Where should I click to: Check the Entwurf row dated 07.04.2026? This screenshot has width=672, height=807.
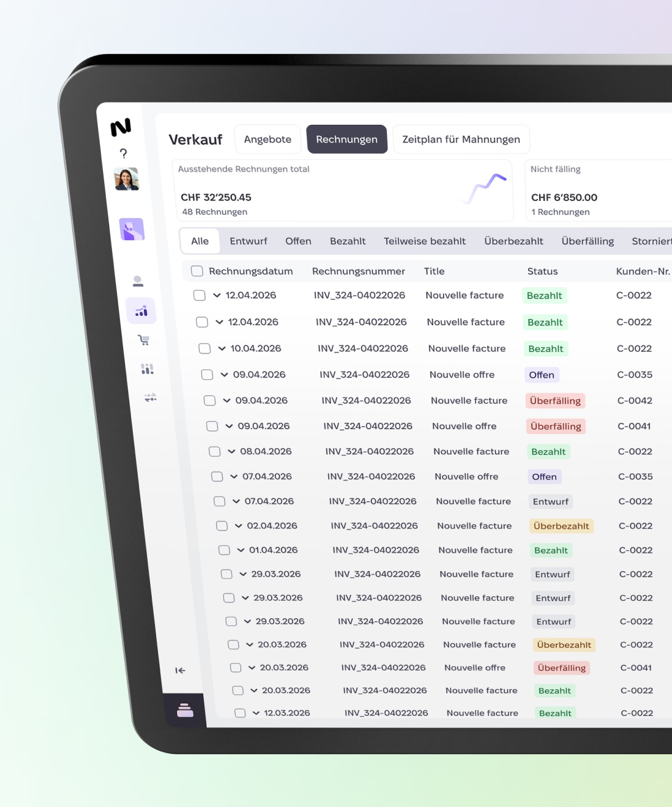pos(220,501)
